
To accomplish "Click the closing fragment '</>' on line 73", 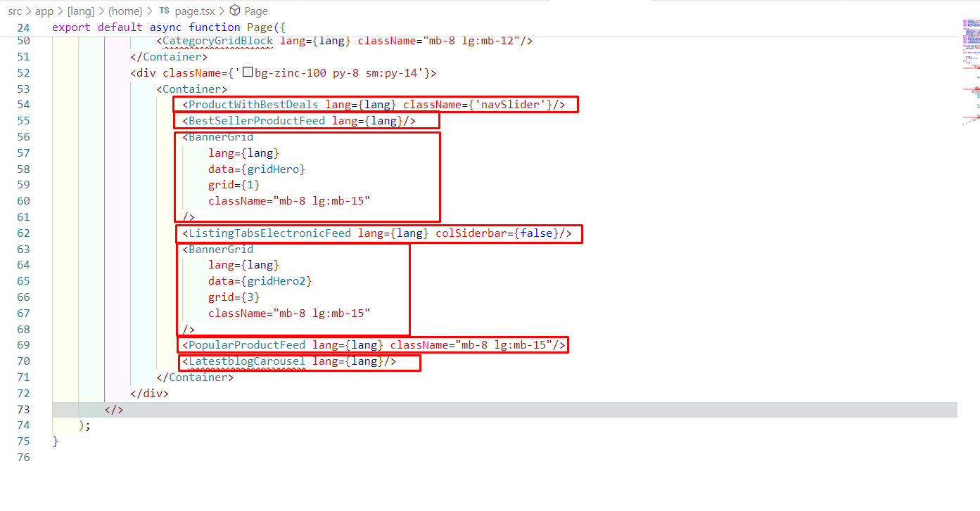I will pyautogui.click(x=114, y=409).
